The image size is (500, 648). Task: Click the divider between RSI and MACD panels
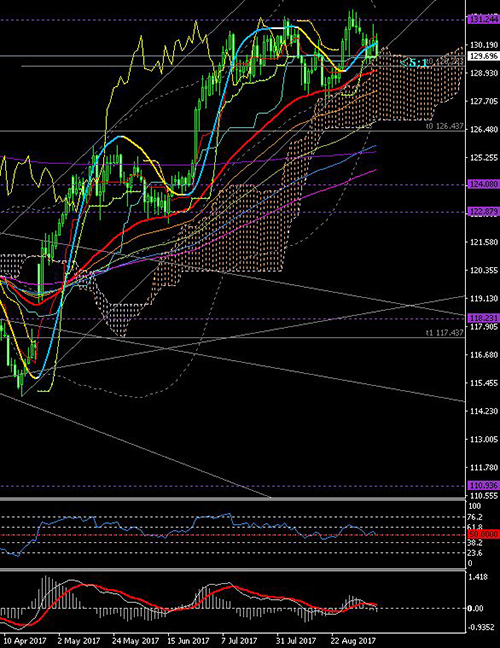[250, 570]
